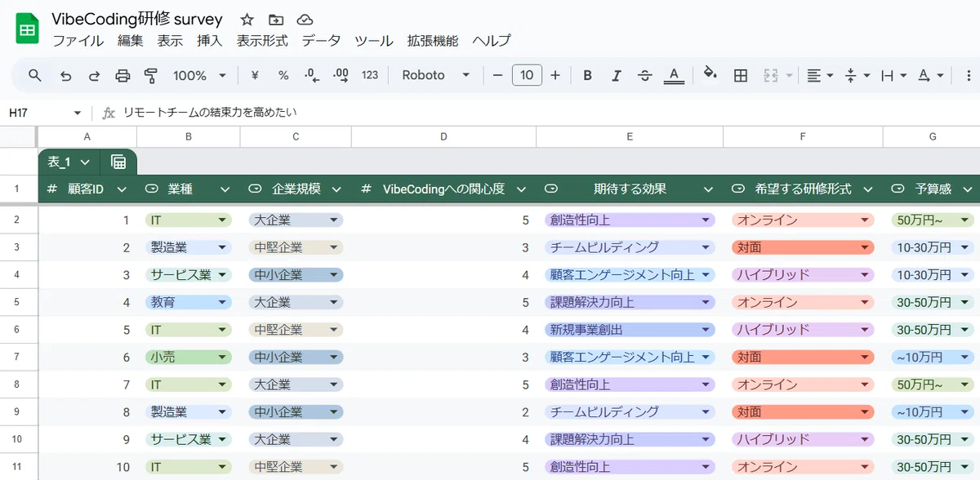Select the customer ID cell with 9

[x=87, y=439]
